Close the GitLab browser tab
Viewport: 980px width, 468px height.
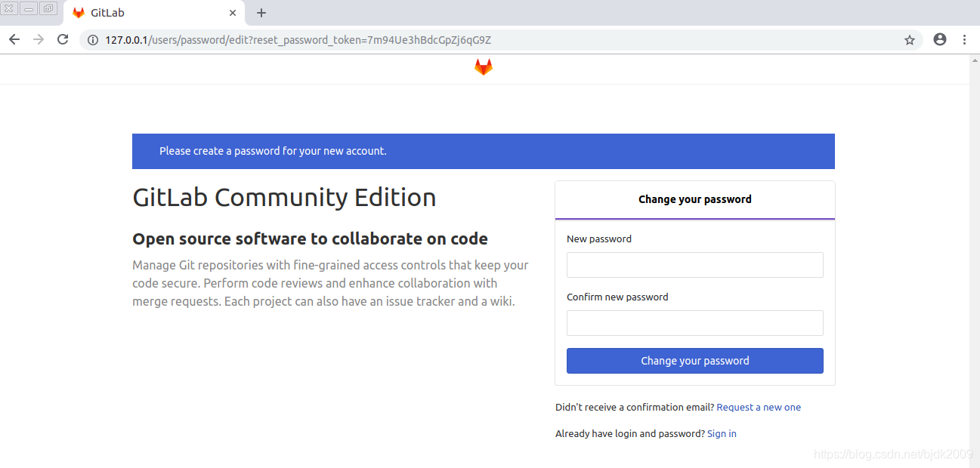(x=233, y=13)
